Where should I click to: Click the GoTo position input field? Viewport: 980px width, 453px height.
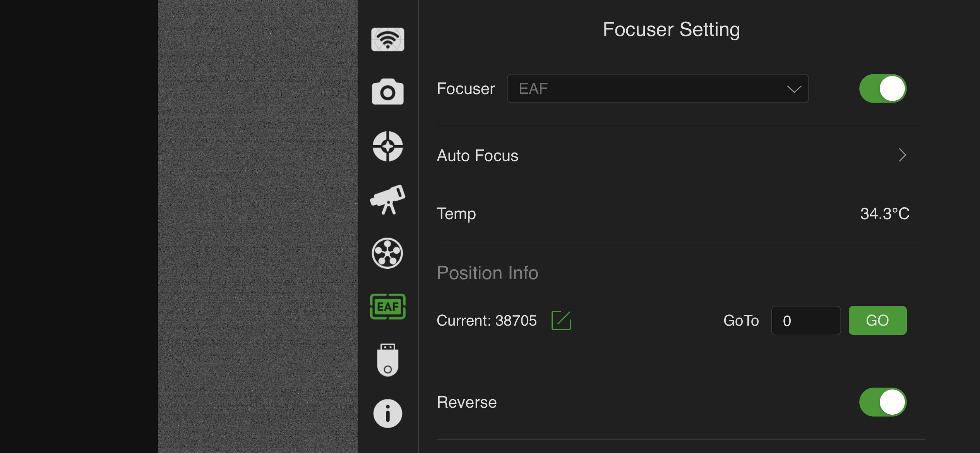pos(806,321)
